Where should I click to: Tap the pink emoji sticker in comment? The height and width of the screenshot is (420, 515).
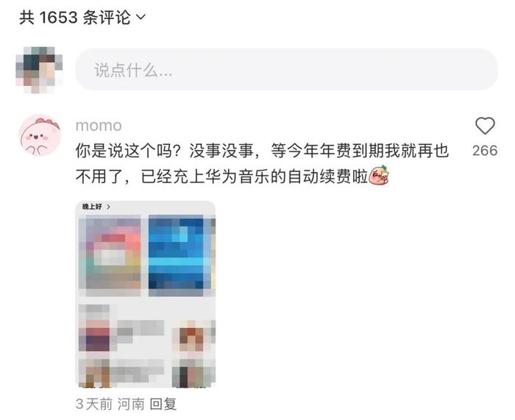[x=380, y=176]
